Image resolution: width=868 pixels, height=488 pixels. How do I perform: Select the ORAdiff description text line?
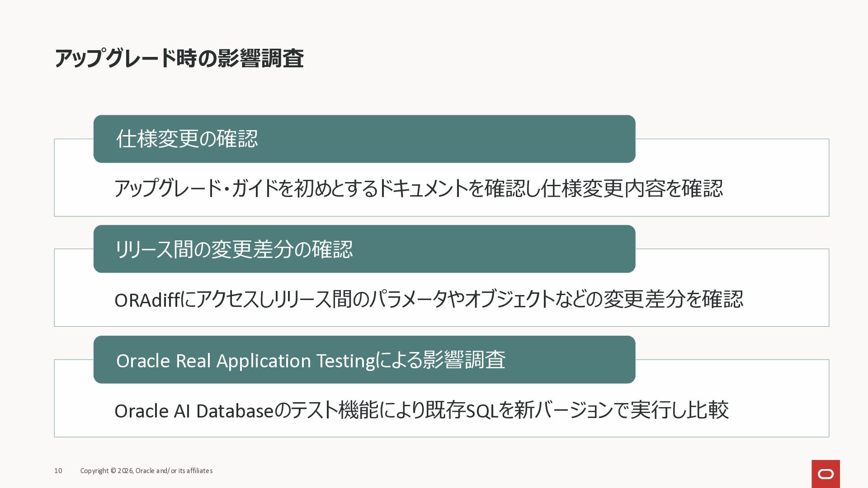(x=429, y=299)
